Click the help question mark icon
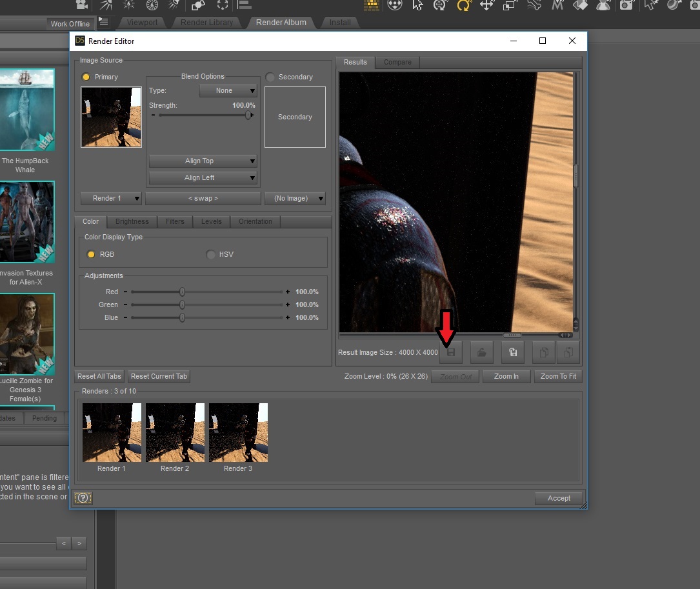 coord(83,498)
